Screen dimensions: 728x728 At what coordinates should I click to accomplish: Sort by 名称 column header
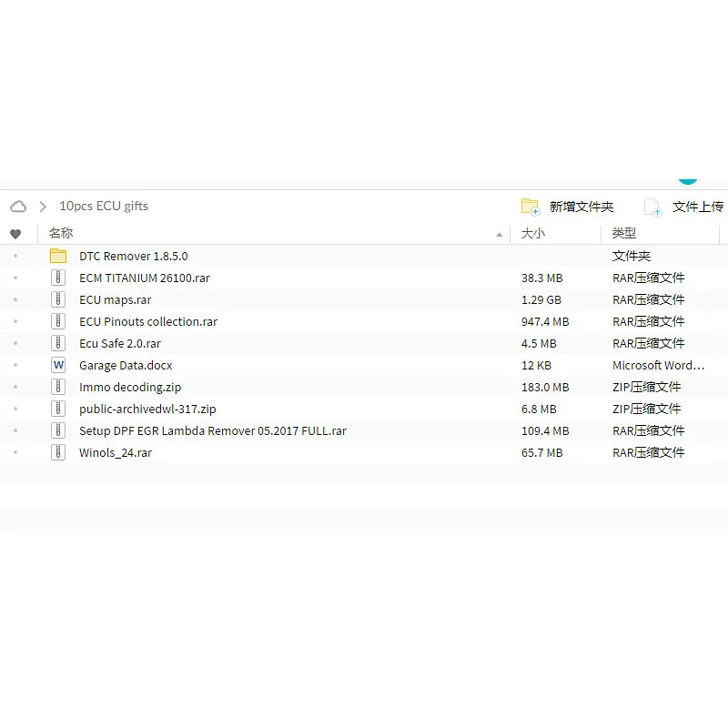pos(61,233)
